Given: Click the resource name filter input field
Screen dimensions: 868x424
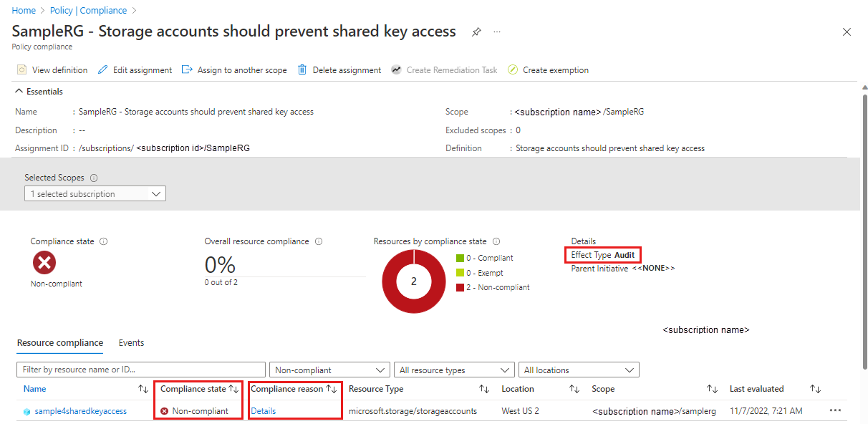Looking at the screenshot, I should 141,370.
